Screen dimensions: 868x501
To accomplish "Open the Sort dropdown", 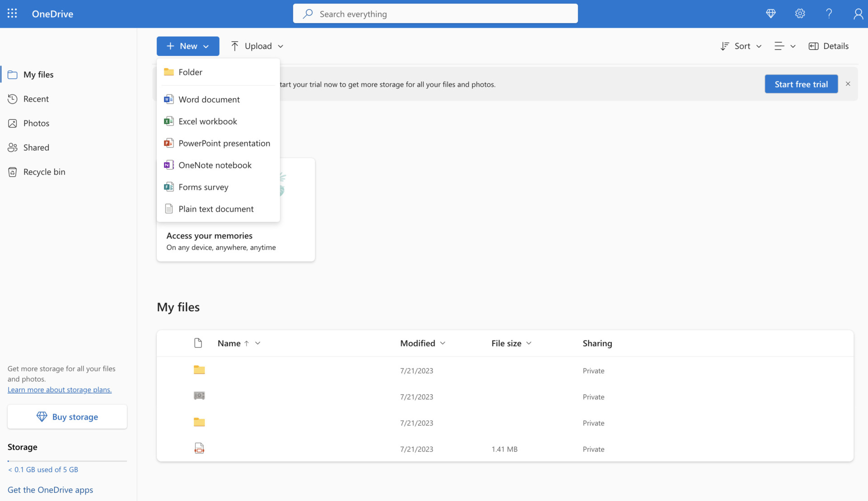I will 741,46.
